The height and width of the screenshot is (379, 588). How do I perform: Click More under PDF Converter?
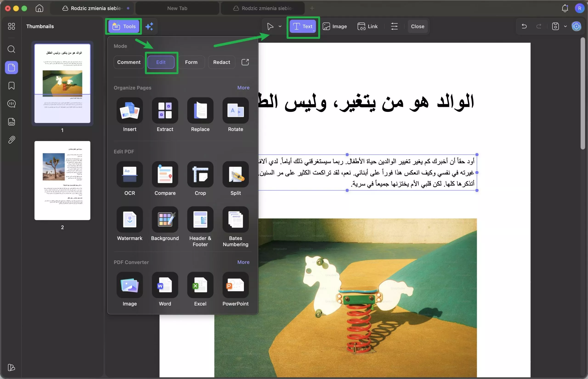pos(243,262)
